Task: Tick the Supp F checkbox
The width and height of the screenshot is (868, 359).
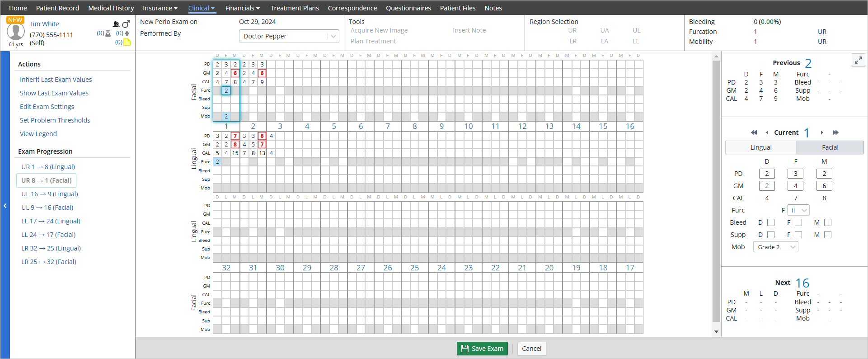Action: coord(798,235)
